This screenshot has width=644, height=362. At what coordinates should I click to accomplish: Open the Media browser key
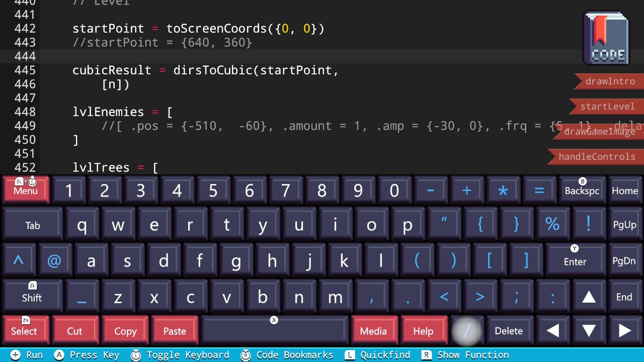point(373,330)
